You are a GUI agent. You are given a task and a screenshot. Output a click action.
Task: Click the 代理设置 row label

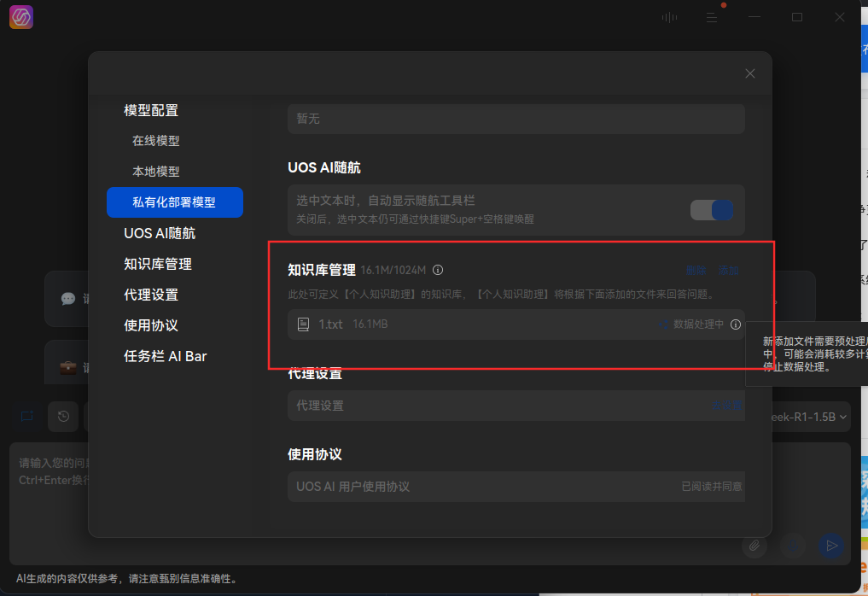(x=320, y=406)
